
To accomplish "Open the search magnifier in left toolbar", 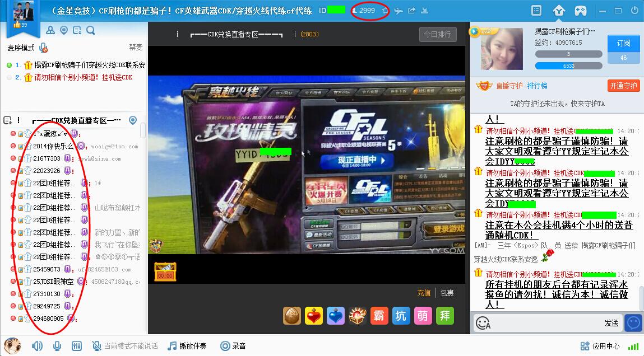I will pos(91,30).
